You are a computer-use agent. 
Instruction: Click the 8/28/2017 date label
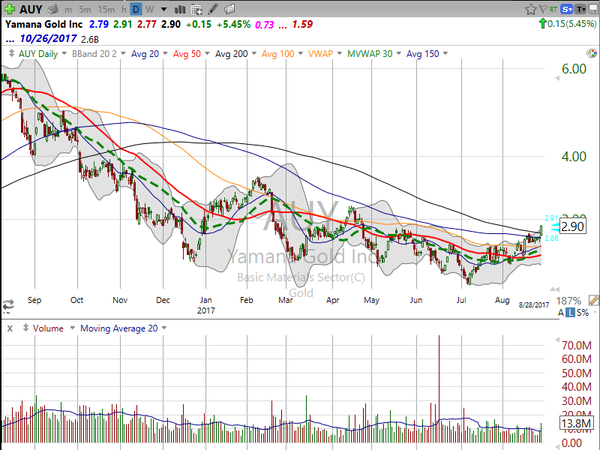pos(533,305)
